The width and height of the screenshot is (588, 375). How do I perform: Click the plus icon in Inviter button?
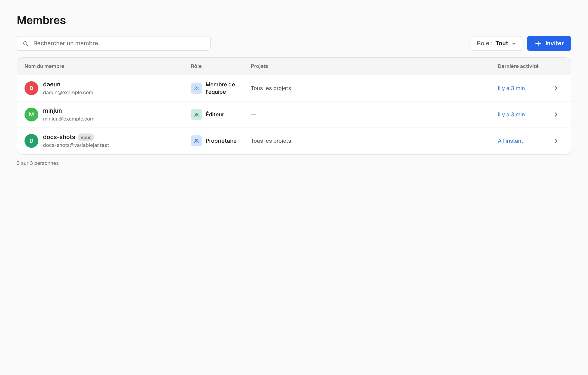click(x=538, y=43)
